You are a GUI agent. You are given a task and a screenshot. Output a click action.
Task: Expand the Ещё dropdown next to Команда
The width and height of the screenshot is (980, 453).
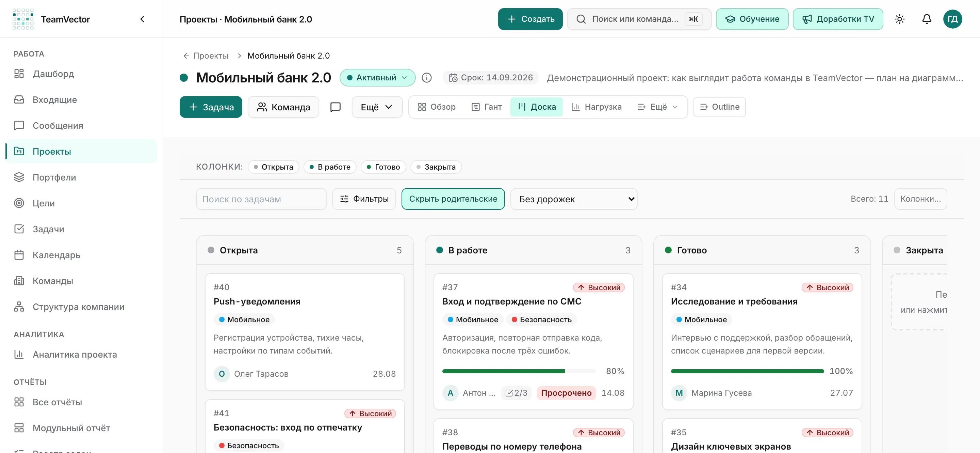pos(377,107)
